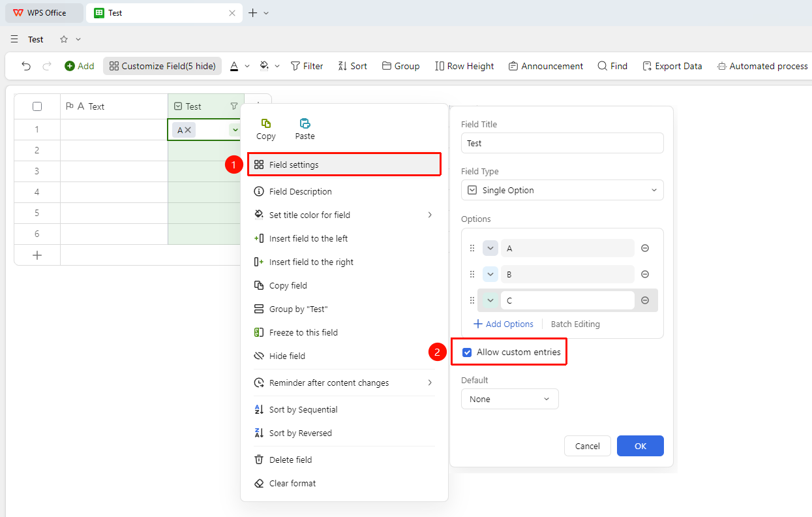The width and height of the screenshot is (812, 517).
Task: Check the select-all rows checkbox
Action: coord(37,106)
